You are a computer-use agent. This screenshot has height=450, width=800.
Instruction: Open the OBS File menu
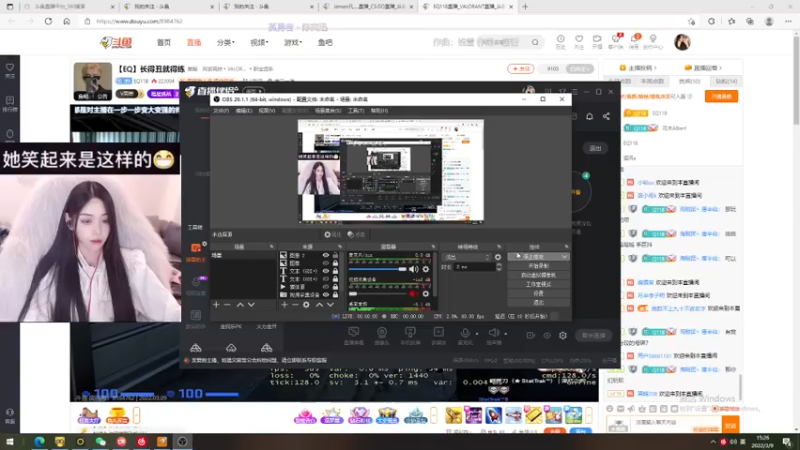(x=221, y=111)
